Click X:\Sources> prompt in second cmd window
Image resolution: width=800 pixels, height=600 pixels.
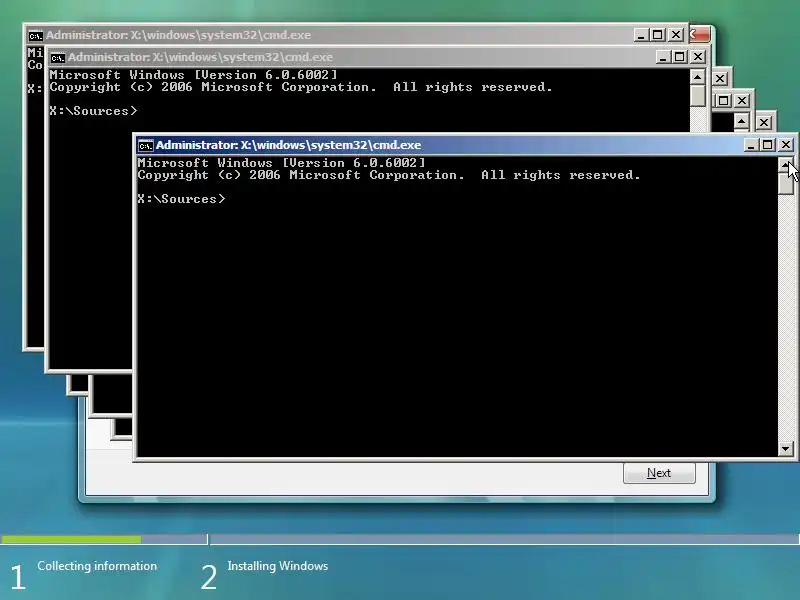click(93, 111)
